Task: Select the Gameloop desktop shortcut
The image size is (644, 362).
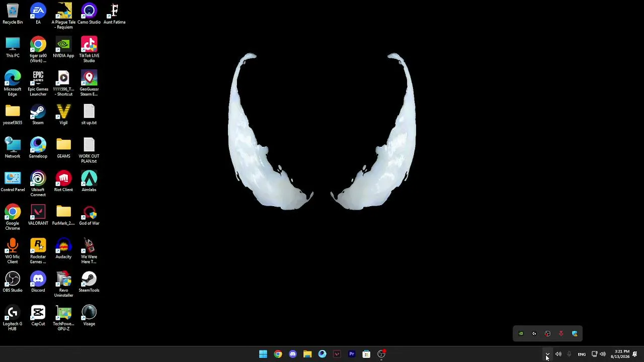Action: [38, 148]
